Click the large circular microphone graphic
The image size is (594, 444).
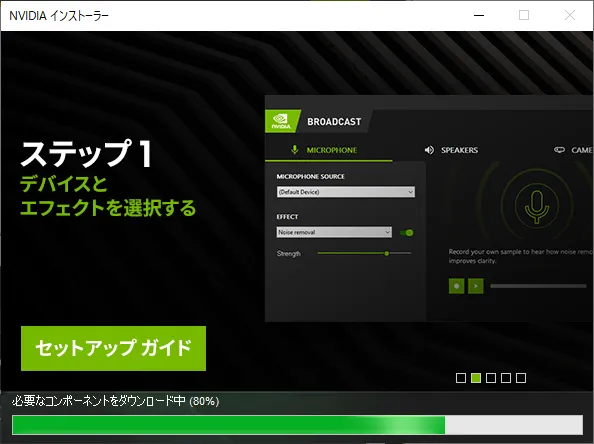pyautogui.click(x=537, y=207)
